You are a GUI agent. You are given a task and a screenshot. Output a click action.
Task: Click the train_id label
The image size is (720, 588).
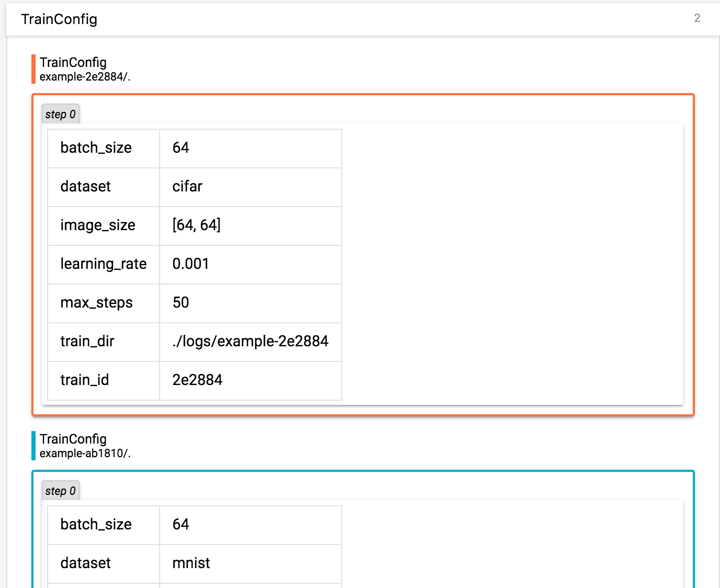click(84, 380)
